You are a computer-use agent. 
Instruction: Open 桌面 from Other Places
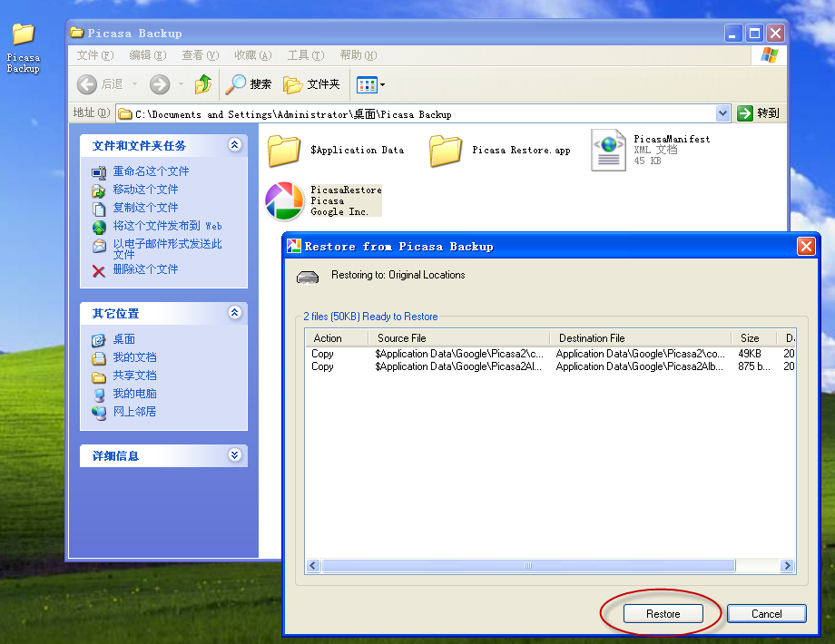[124, 339]
